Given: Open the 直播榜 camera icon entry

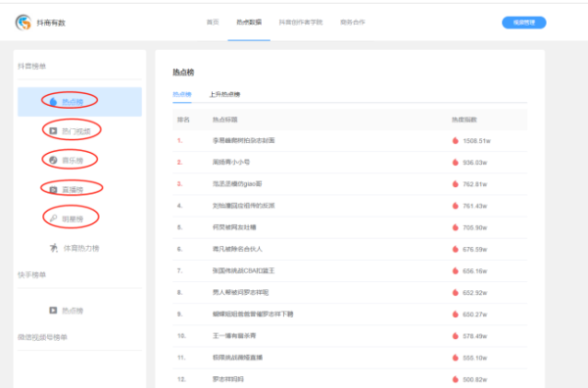Looking at the screenshot, I should tap(53, 190).
